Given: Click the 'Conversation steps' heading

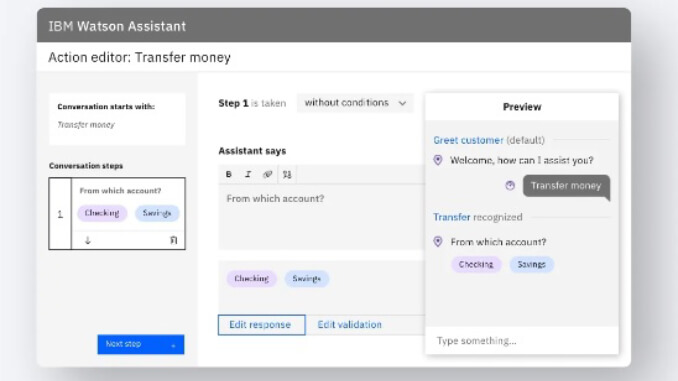Looking at the screenshot, I should click(x=86, y=166).
